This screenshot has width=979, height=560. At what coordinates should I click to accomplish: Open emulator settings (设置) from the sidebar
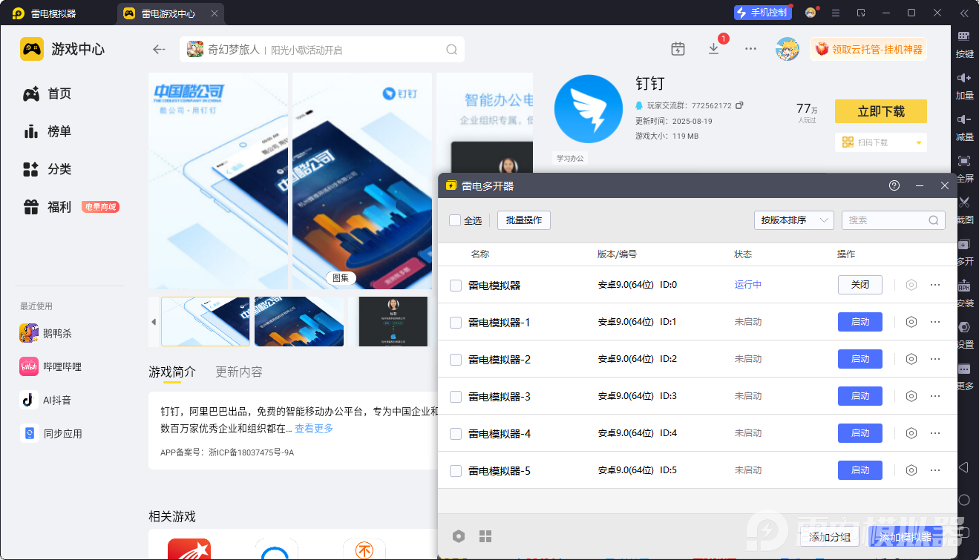point(964,327)
